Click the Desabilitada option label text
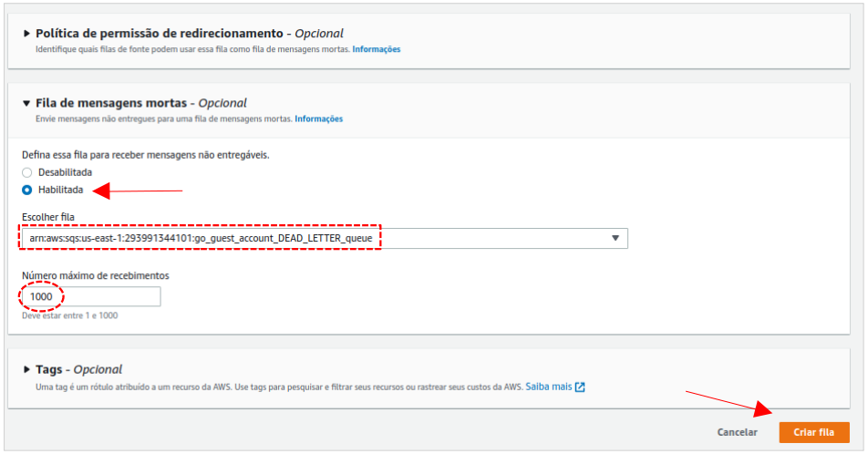 point(65,172)
